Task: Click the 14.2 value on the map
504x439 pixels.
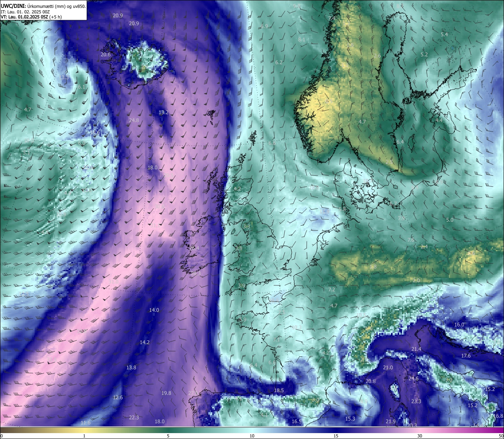Action: click(x=145, y=343)
